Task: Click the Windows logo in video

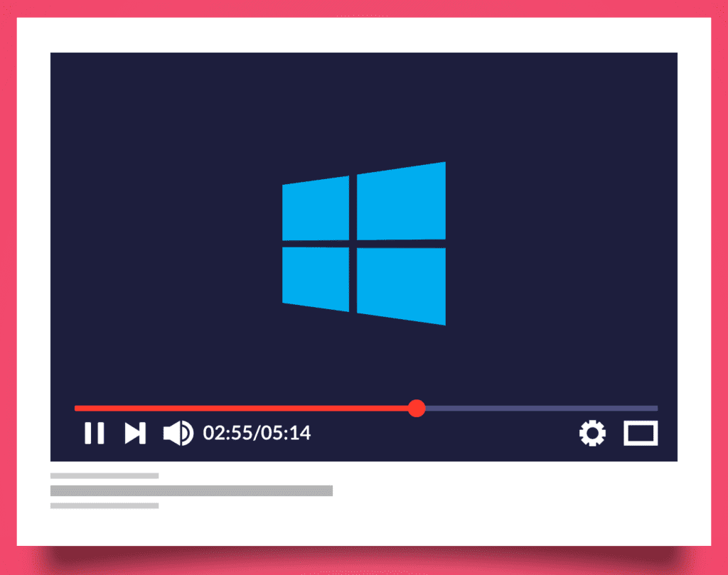Action: click(364, 244)
